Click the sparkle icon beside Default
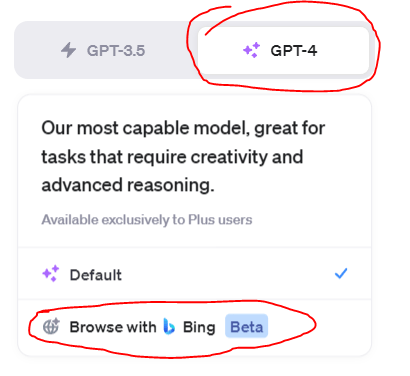Viewport: 410px width, 376px height. pos(51,274)
